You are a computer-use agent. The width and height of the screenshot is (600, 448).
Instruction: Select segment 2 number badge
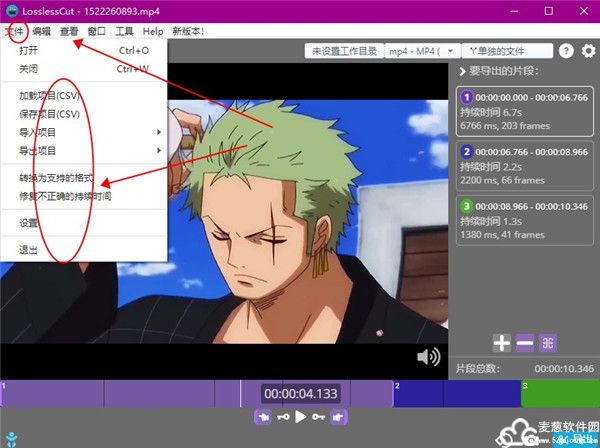(466, 152)
